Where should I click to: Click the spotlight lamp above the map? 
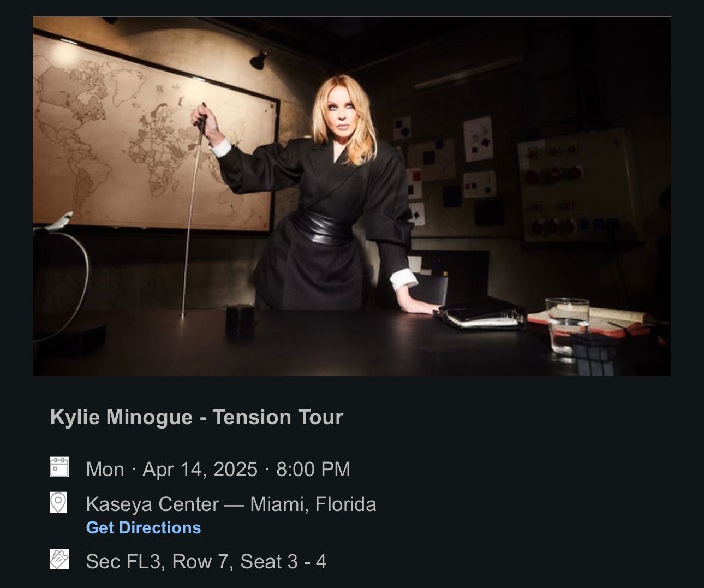(x=259, y=58)
